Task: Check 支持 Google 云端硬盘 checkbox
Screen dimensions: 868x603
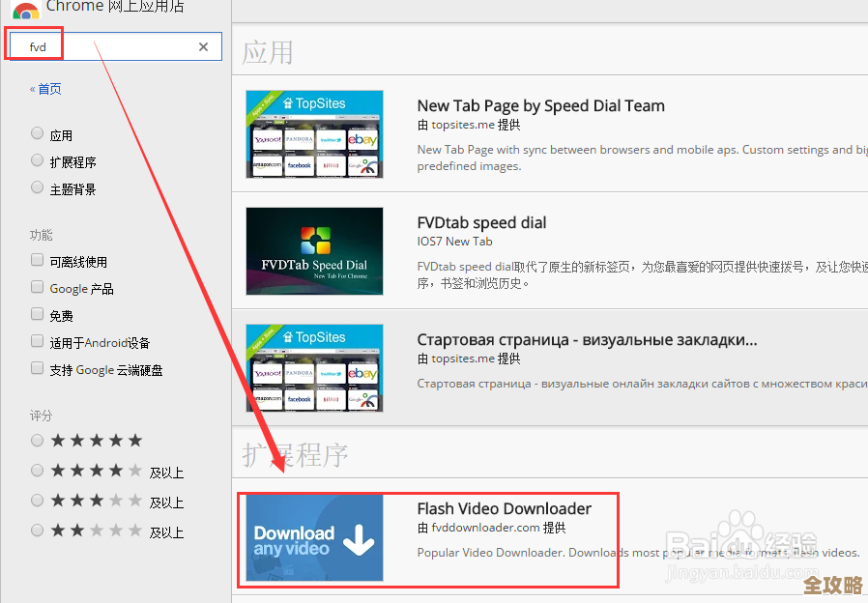Action: (38, 369)
